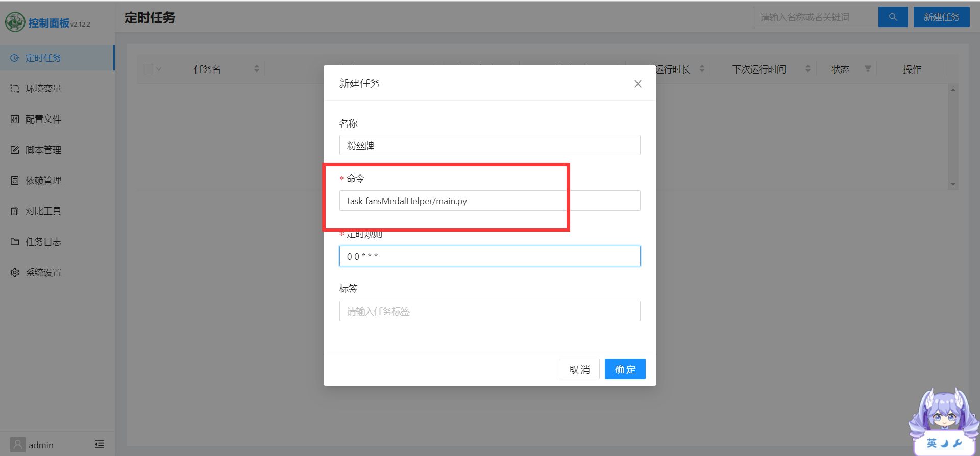Focus the 标签 tag input field
Viewport: 980px width, 456px height.
pyautogui.click(x=489, y=311)
